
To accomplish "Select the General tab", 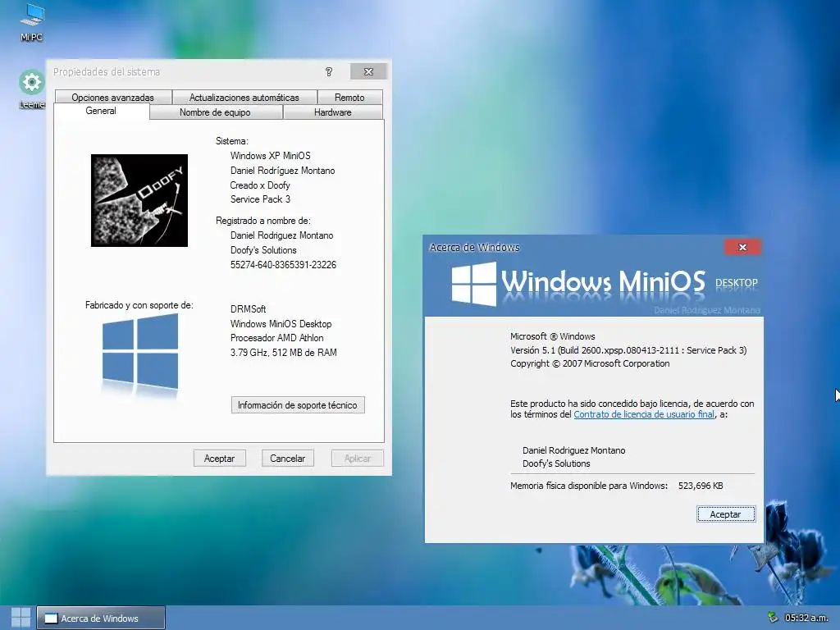I will [x=101, y=111].
